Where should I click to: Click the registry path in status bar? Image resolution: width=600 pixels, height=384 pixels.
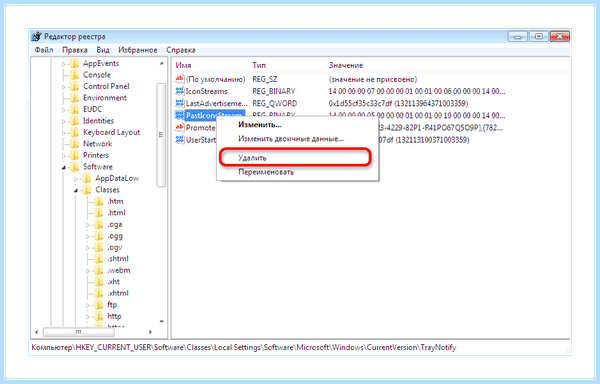pyautogui.click(x=244, y=348)
